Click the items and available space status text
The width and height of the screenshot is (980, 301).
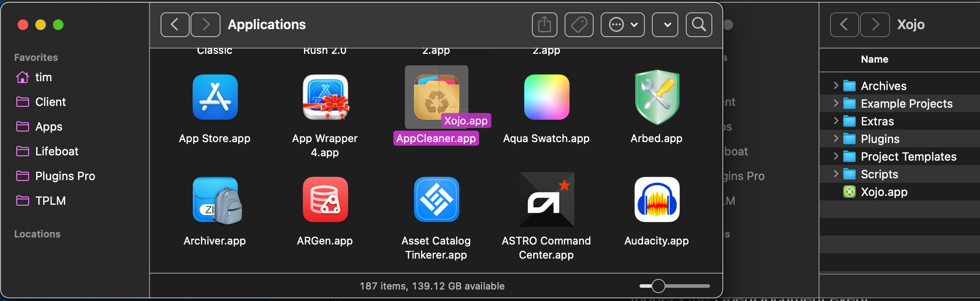click(x=432, y=286)
